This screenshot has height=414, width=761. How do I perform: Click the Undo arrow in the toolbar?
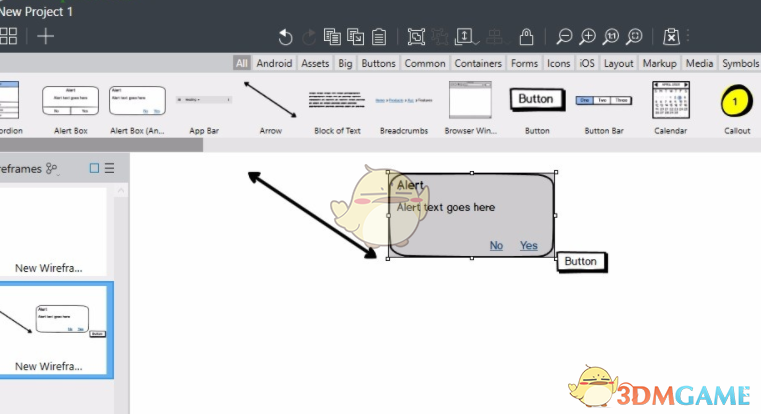(285, 37)
